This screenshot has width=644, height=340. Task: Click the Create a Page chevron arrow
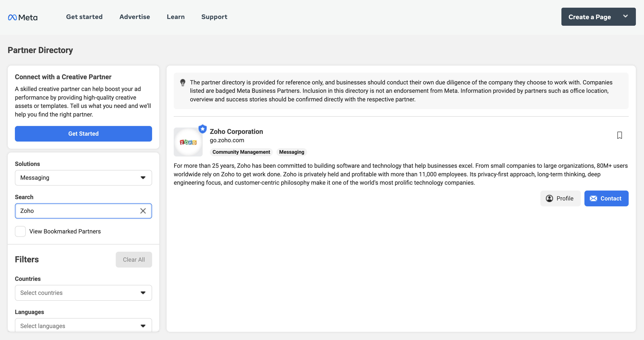625,16
